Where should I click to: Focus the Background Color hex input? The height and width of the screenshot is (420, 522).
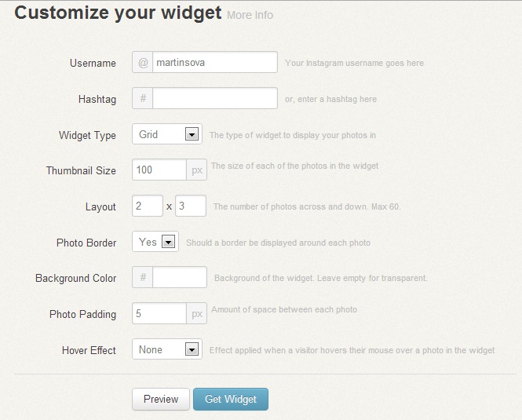(180, 277)
